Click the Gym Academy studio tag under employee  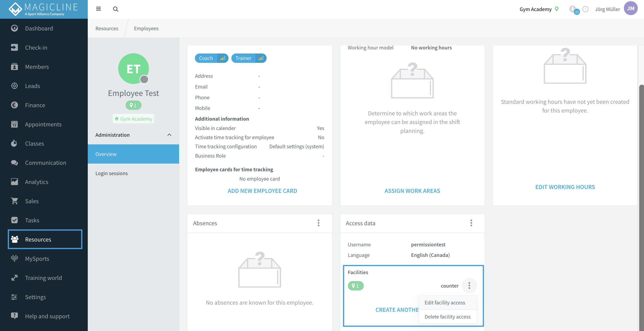point(134,118)
